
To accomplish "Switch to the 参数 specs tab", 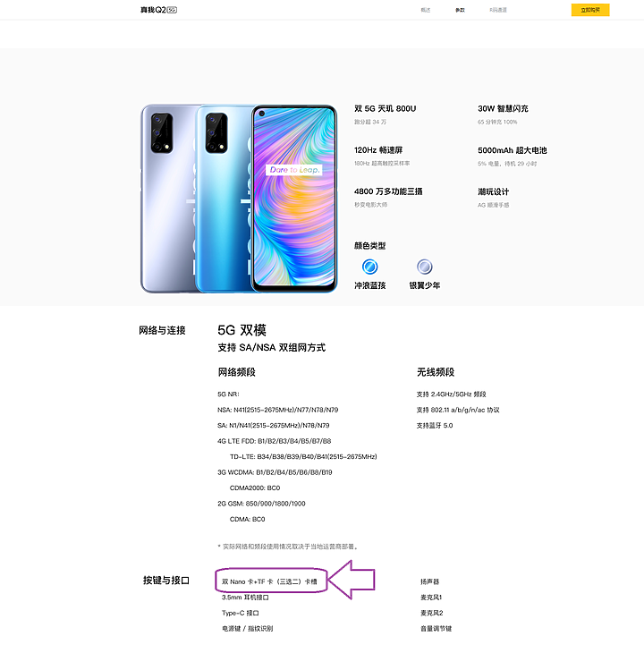I will pyautogui.click(x=460, y=10).
